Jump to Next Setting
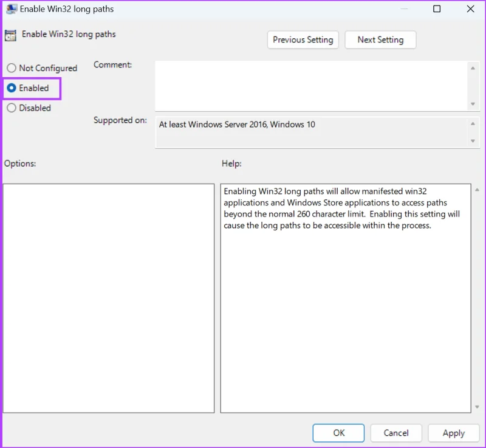The width and height of the screenshot is (486, 448). [x=380, y=40]
